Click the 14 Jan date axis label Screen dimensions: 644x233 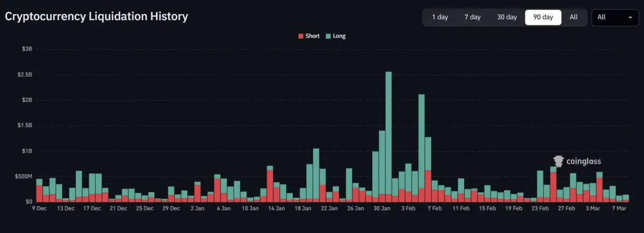tap(277, 208)
